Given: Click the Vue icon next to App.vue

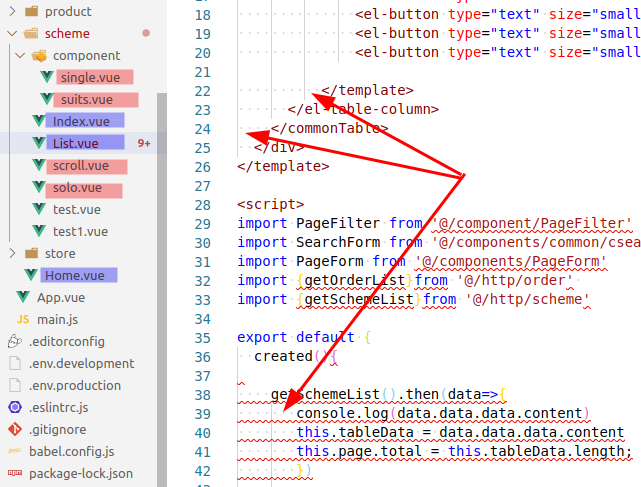Looking at the screenshot, I should click(23, 297).
